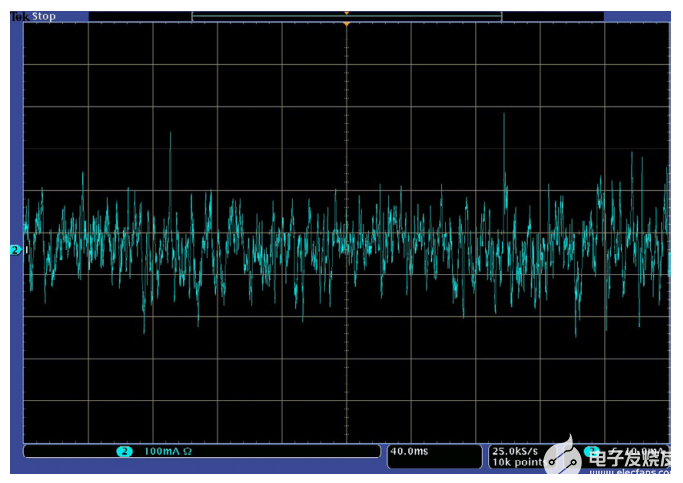Click the left bracket of record view bar
This screenshot has height=483, width=683.
(193, 16)
